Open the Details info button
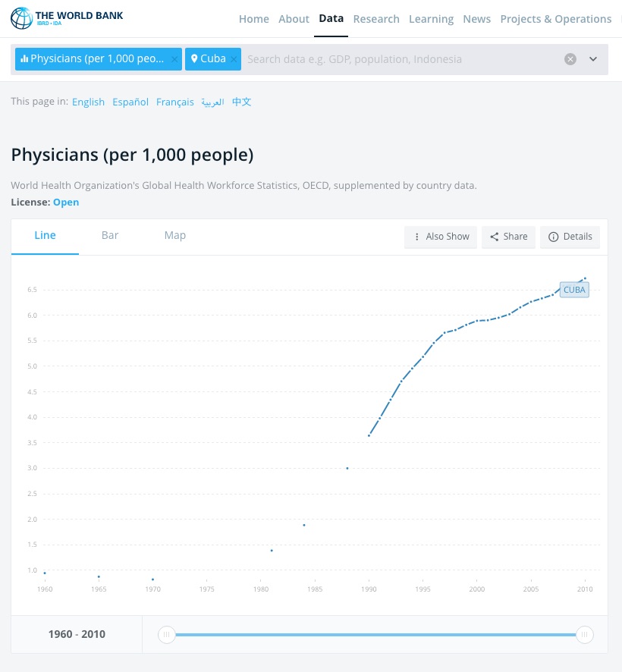This screenshot has width=622, height=672. pos(570,237)
